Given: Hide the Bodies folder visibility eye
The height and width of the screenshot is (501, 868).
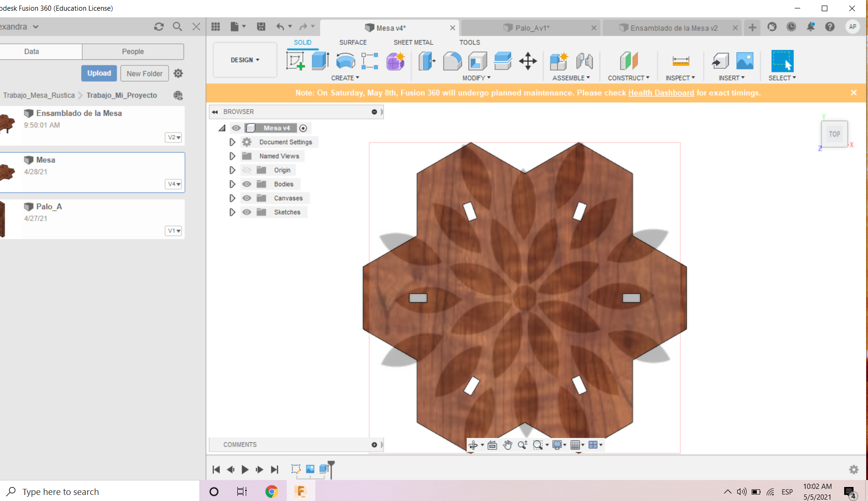Looking at the screenshot, I should (247, 184).
